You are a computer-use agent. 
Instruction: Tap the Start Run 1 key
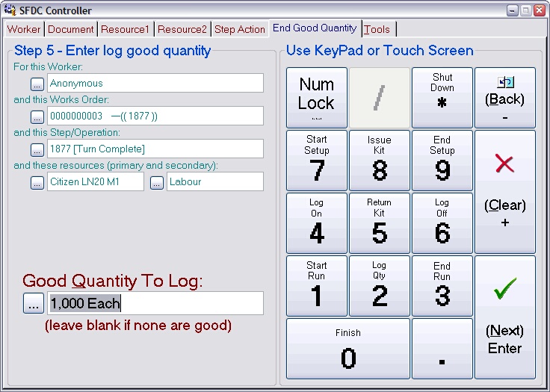(317, 286)
